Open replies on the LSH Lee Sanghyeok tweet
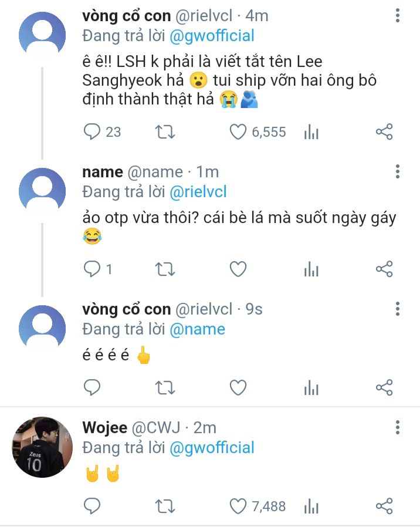 click(92, 131)
